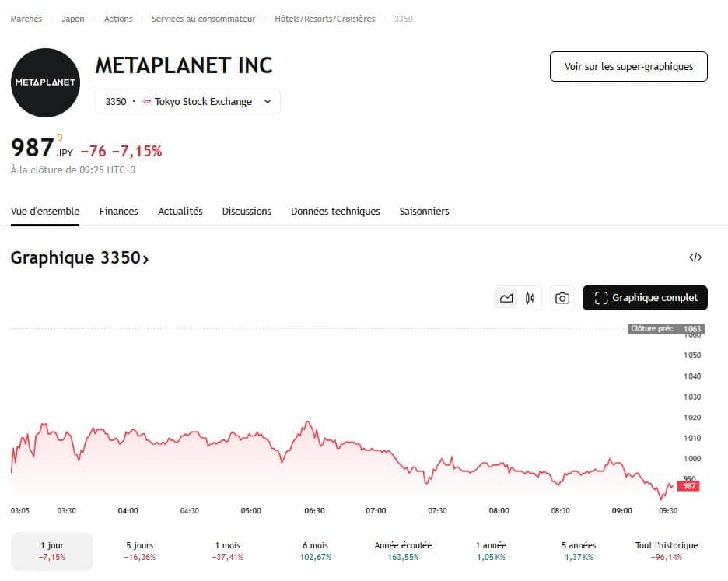The width and height of the screenshot is (728, 581).
Task: Select the 6 mois time range
Action: [x=315, y=551]
